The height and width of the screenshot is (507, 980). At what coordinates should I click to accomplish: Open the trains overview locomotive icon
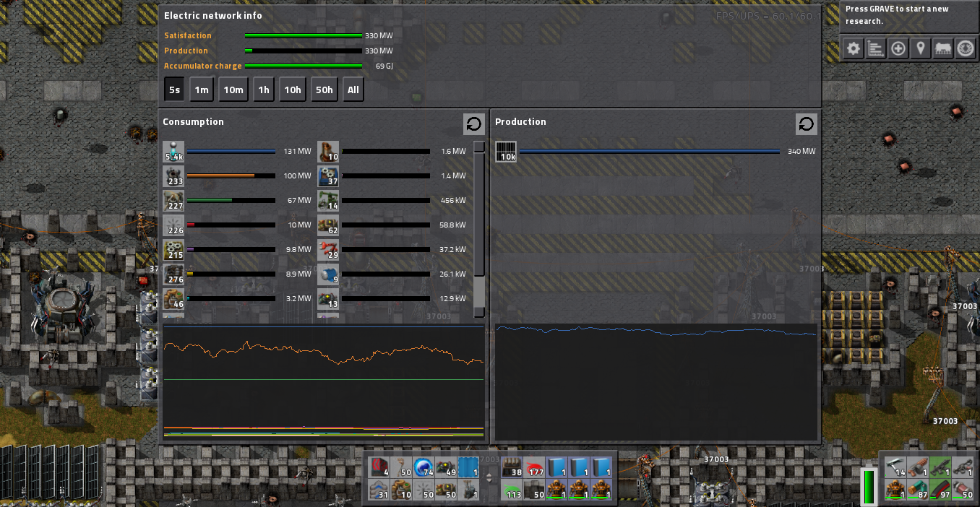coord(943,48)
